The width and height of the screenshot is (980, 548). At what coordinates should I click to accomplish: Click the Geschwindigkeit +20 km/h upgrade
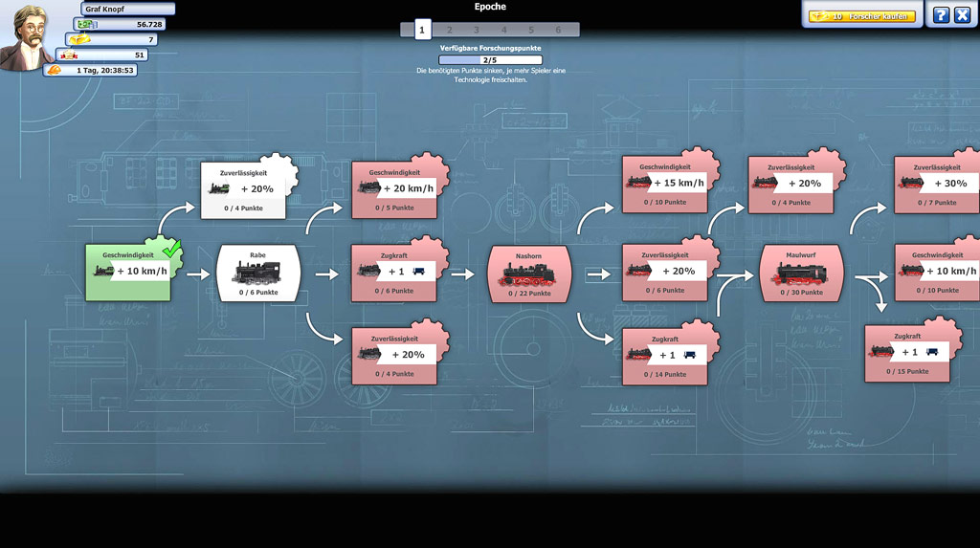pos(394,189)
